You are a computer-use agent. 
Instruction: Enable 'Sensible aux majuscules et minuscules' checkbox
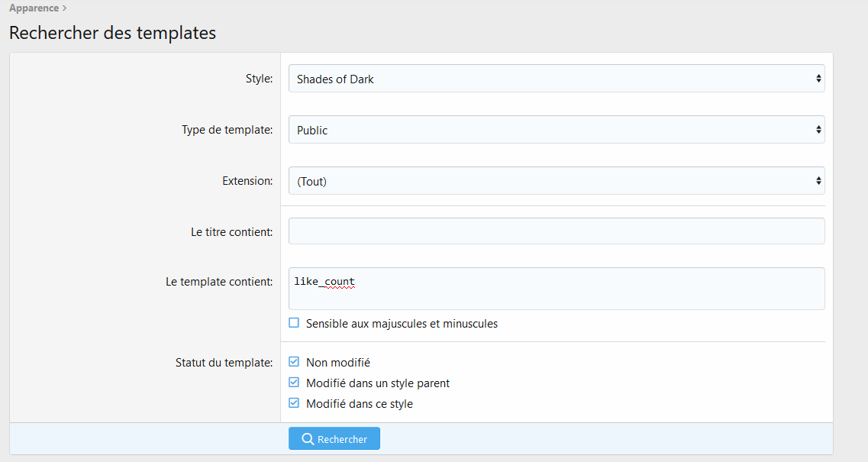tap(294, 323)
